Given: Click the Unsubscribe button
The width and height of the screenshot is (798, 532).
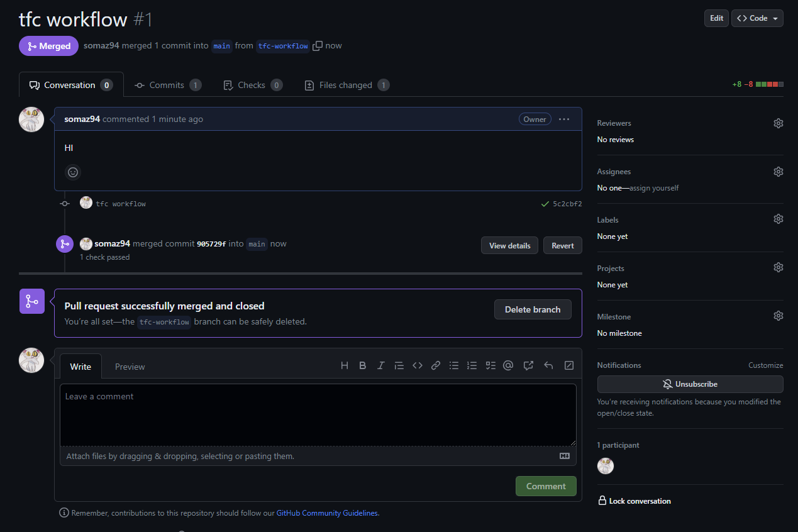Looking at the screenshot, I should (690, 384).
